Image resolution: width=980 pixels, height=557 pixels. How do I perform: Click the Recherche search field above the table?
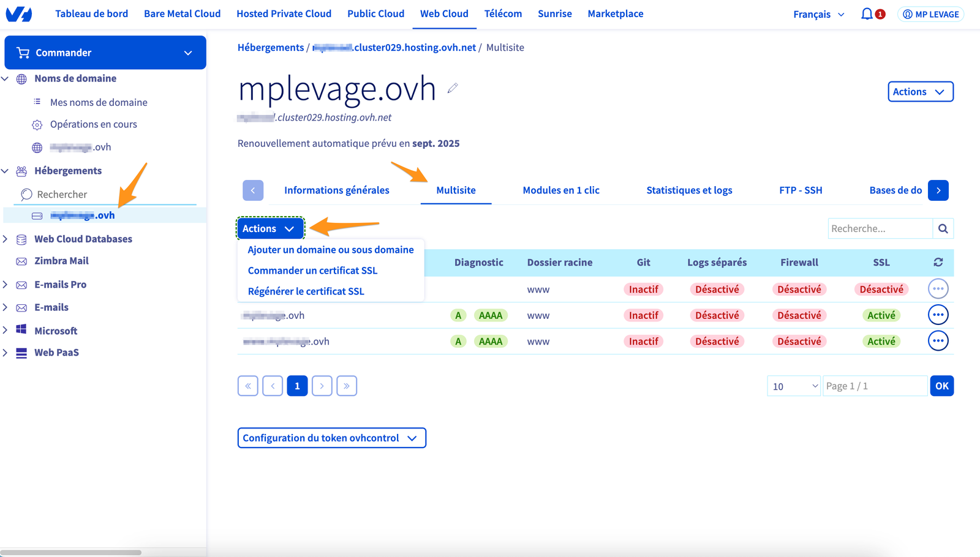pos(880,228)
